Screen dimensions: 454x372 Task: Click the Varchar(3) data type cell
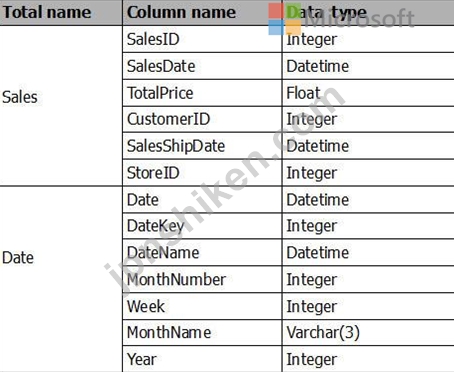368,333
